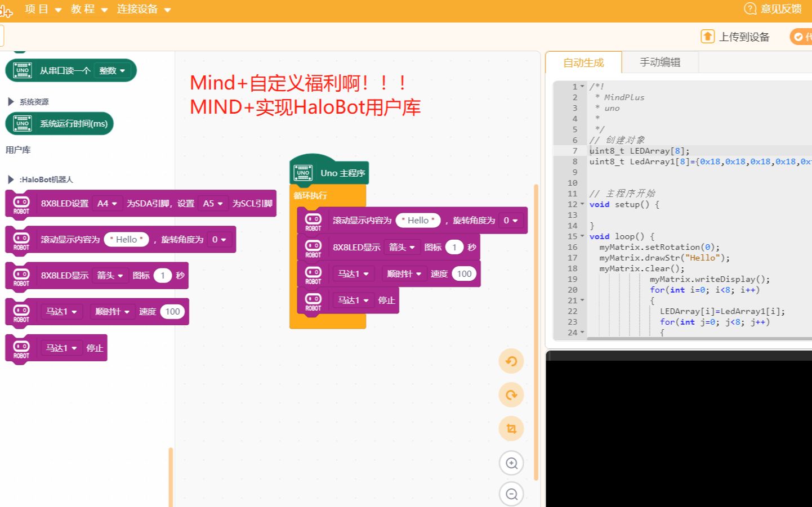Open the 连接设备 menu
This screenshot has height=507, width=812.
[144, 9]
